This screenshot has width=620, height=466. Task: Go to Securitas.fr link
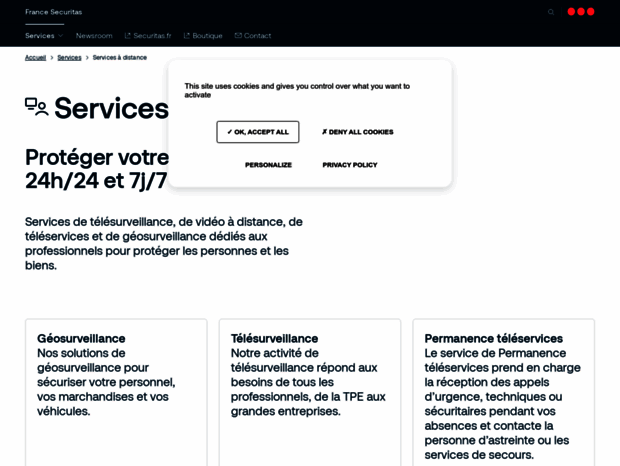point(152,36)
